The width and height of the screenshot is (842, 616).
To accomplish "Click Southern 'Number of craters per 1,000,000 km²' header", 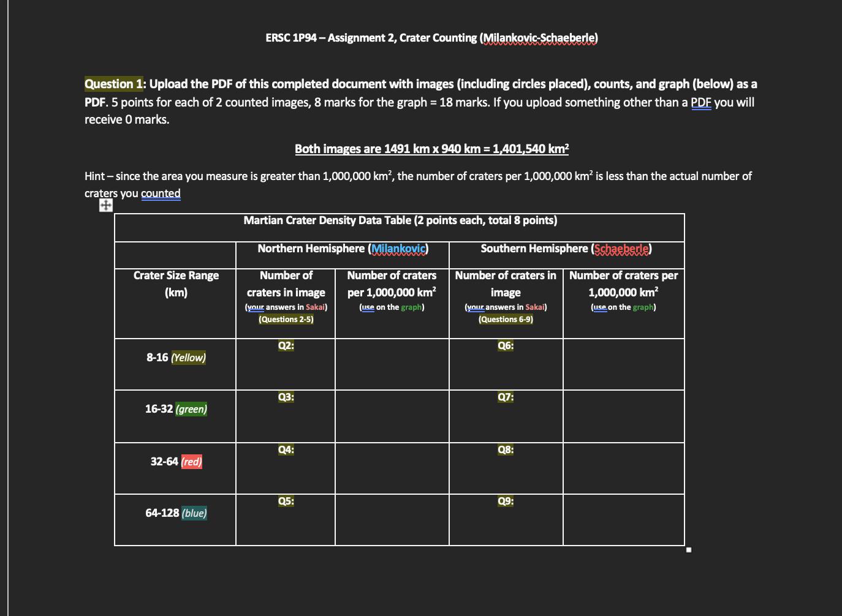I will pos(624,304).
